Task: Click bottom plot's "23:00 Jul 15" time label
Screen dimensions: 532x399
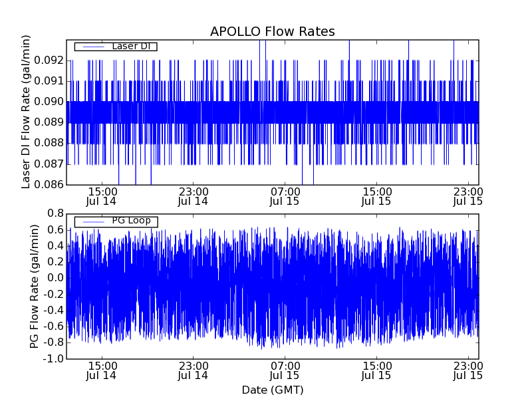Action: pos(468,370)
